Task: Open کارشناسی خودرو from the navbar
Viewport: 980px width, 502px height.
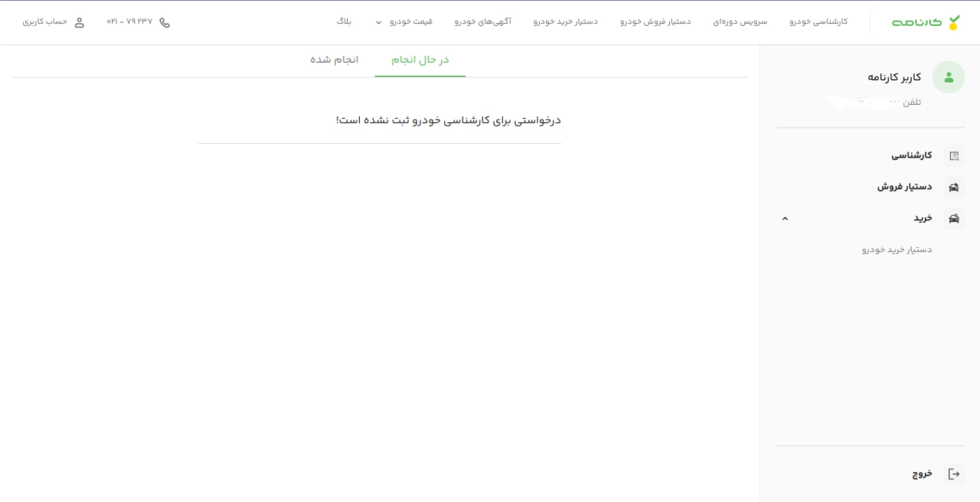Action: point(818,22)
